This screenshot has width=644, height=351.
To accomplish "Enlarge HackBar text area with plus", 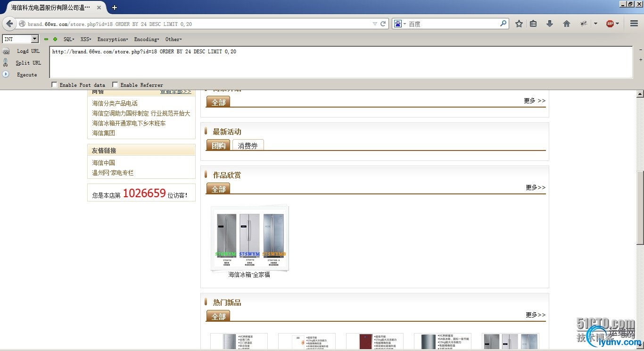I will point(640,59).
